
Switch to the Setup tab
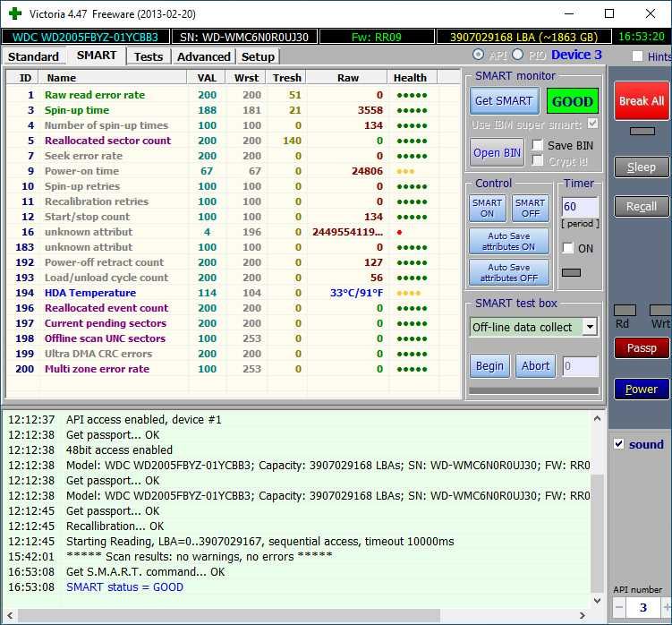pyautogui.click(x=258, y=56)
